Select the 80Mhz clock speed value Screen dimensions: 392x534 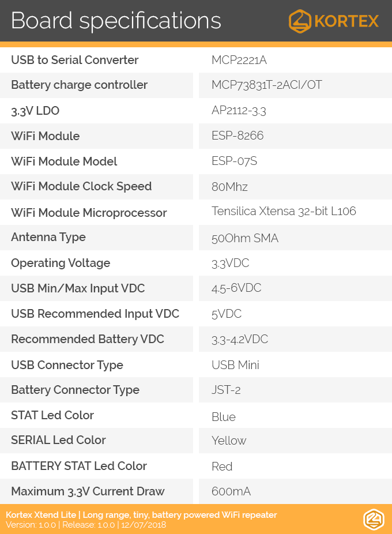(x=229, y=187)
